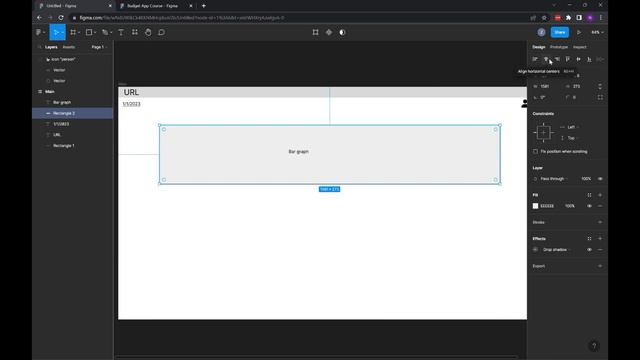This screenshot has width=640, height=360.
Task: Open the Frame tools dropdown arrow
Action: coord(79,33)
